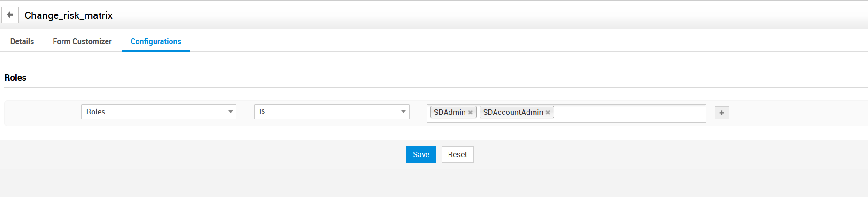Click the back arrow beside Change_risk_matrix
Image resolution: width=868 pixels, height=197 pixels.
pos(10,15)
